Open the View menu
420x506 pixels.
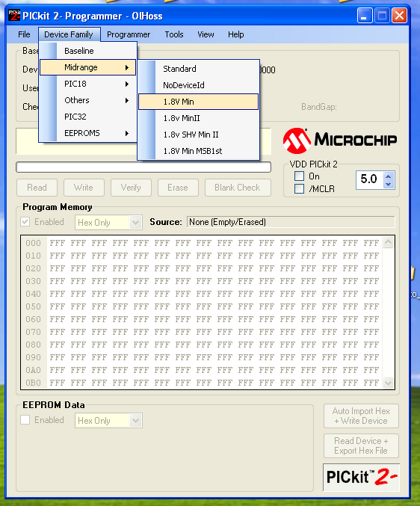(x=206, y=34)
